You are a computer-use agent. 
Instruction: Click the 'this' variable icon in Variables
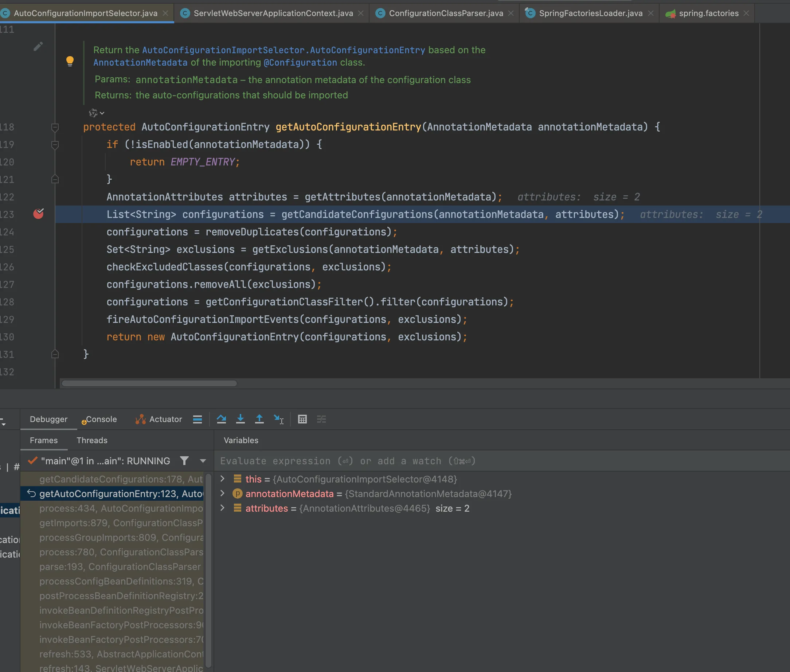[x=237, y=478]
